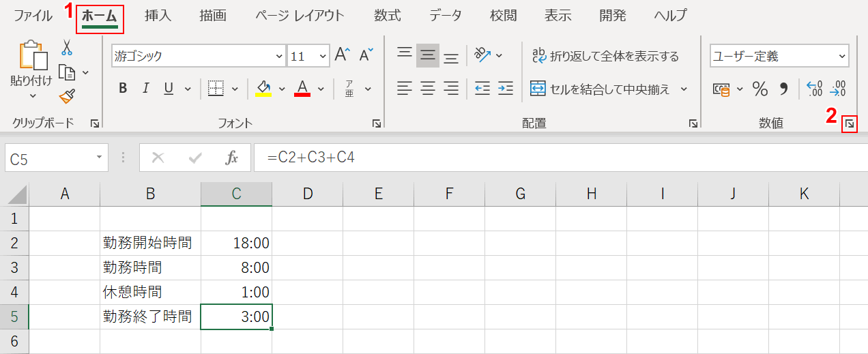Switch to the 表示 tab

pyautogui.click(x=558, y=15)
